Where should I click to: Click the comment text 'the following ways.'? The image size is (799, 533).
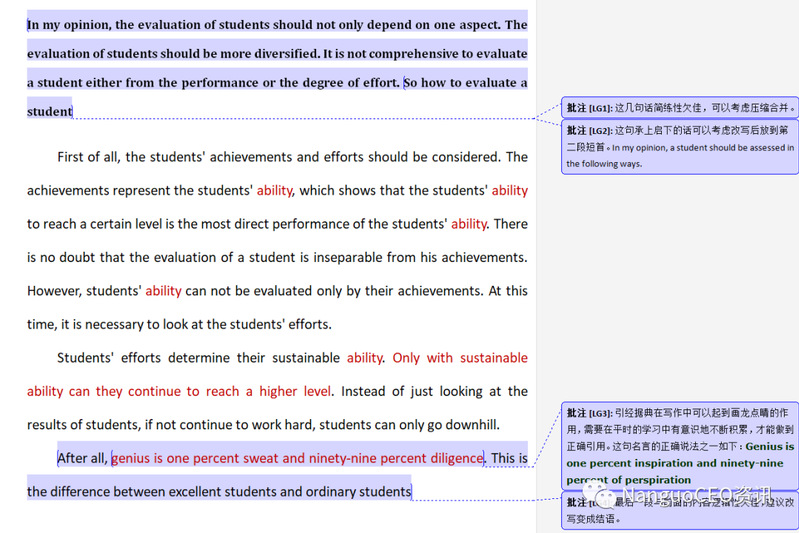604,164
